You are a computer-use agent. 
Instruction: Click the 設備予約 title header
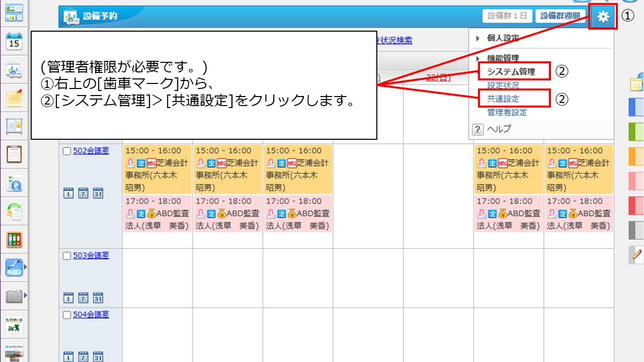pos(100,17)
